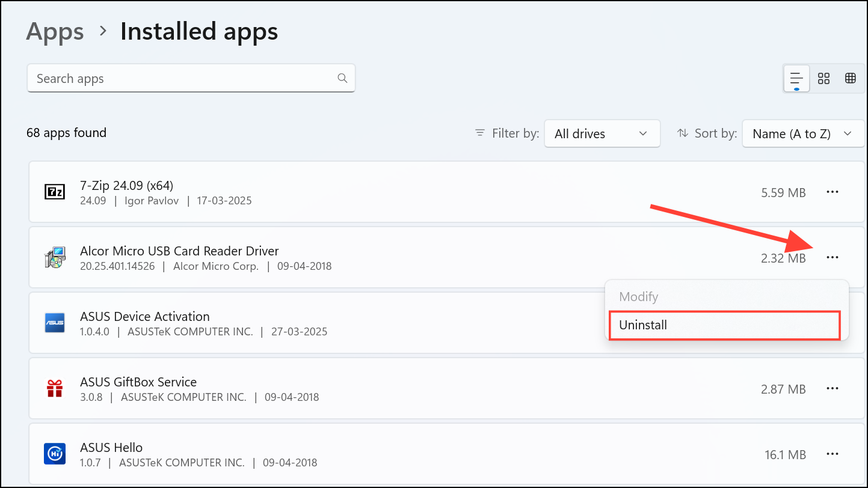Click the 16.1 MB size value
The height and width of the screenshot is (488, 868).
785,454
